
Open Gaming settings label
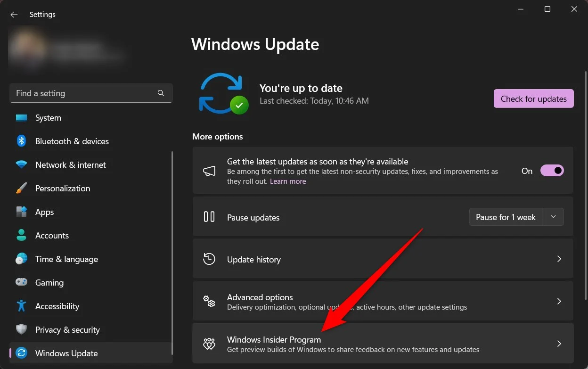click(x=49, y=283)
